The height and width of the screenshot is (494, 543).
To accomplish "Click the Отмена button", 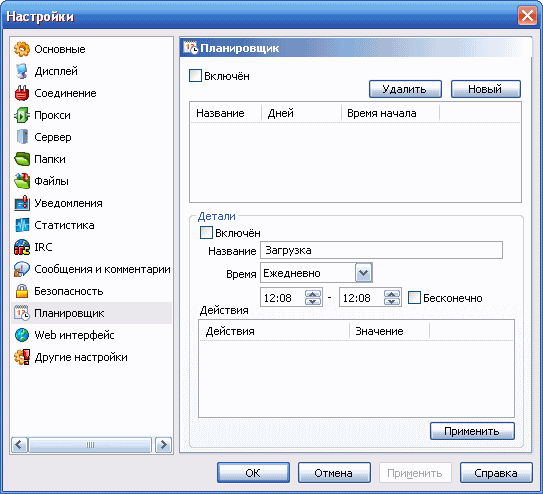I will (x=334, y=473).
